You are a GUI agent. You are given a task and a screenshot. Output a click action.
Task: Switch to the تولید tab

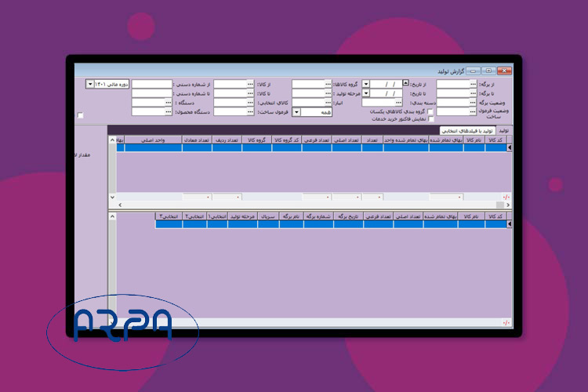tap(503, 130)
